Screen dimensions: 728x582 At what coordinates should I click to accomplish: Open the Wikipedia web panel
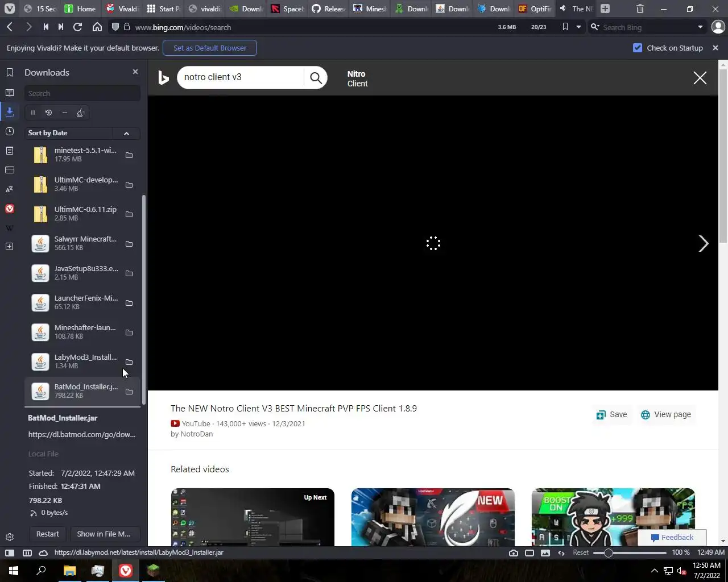(10, 228)
